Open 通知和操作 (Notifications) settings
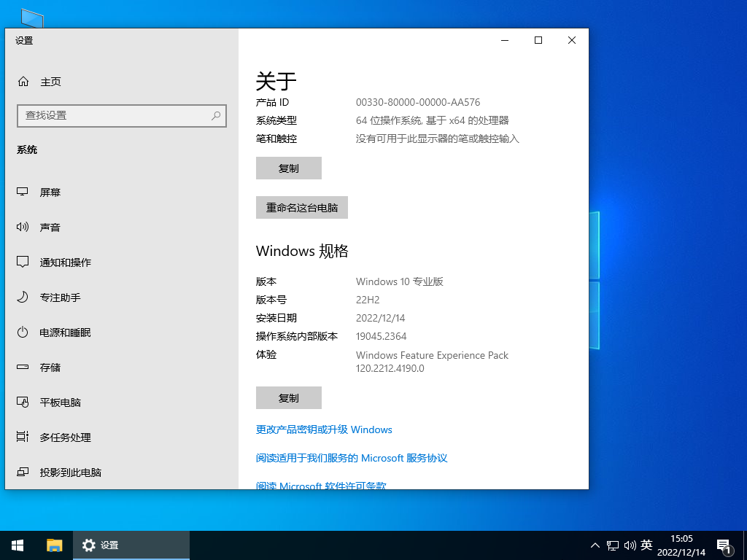This screenshot has width=747, height=560. (66, 262)
